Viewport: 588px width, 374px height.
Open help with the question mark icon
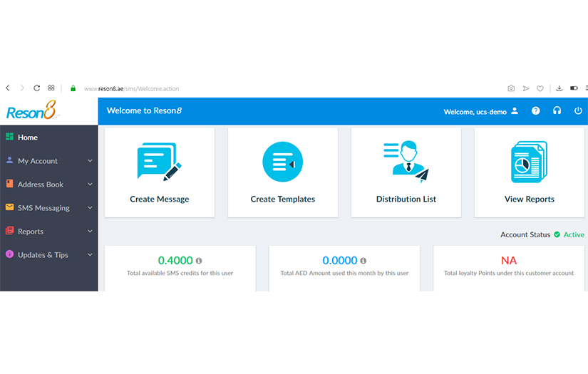[535, 110]
